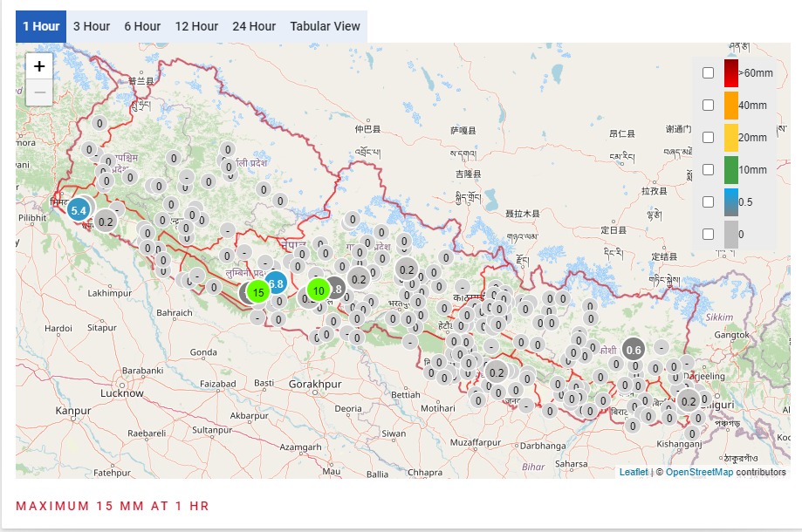Click the map zoom out minus button
This screenshot has height=532, width=802.
[x=39, y=92]
